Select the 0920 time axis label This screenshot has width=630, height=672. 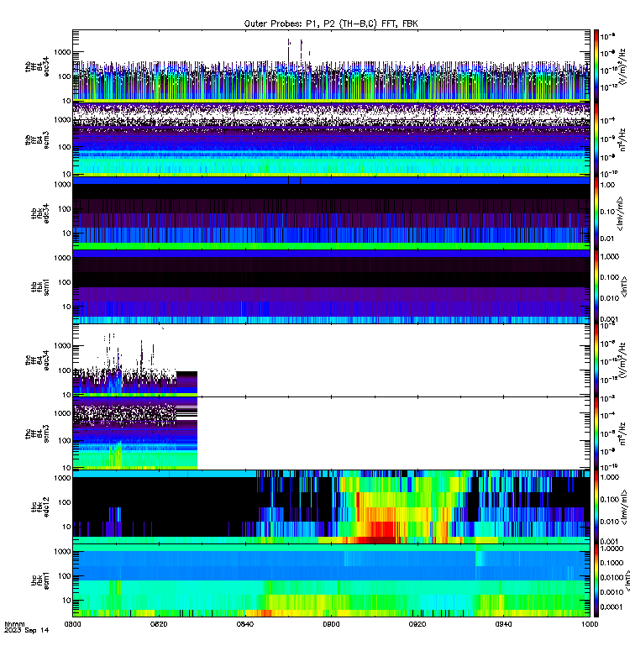click(417, 624)
